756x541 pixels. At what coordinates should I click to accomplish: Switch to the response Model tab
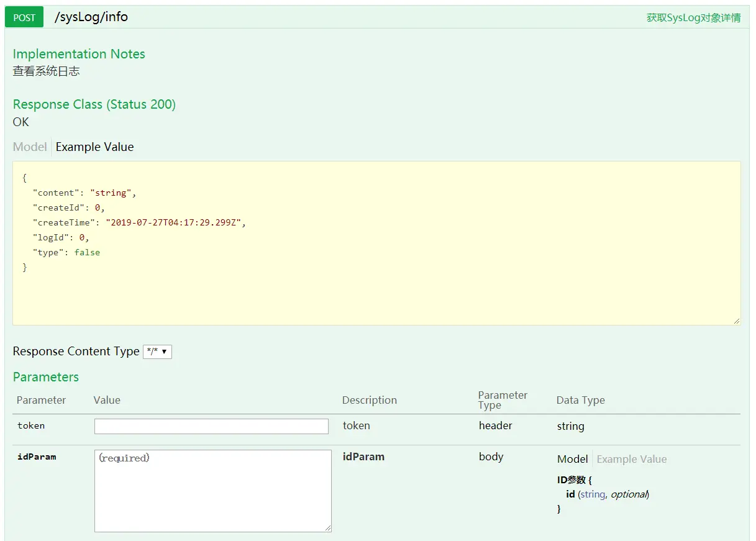(30, 147)
